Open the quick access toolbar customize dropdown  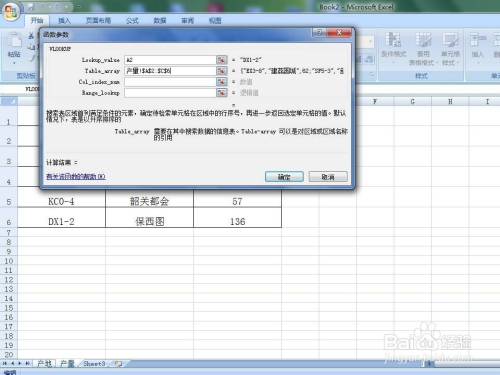[x=79, y=6]
